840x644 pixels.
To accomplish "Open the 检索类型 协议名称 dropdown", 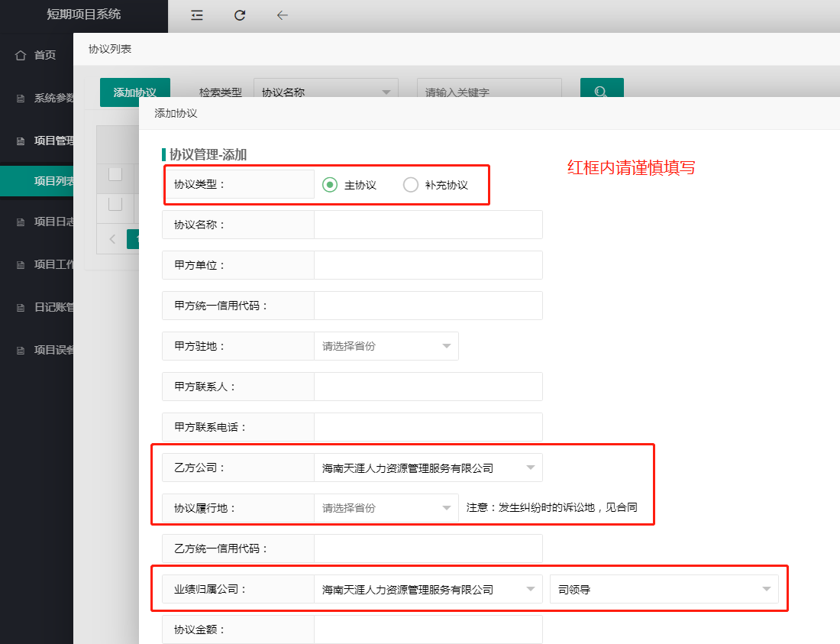I will (326, 89).
